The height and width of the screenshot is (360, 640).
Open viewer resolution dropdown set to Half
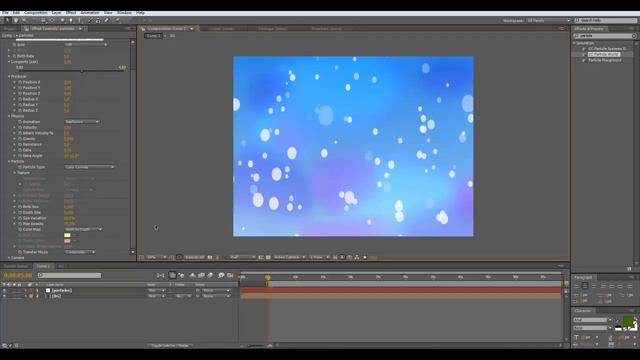point(242,257)
